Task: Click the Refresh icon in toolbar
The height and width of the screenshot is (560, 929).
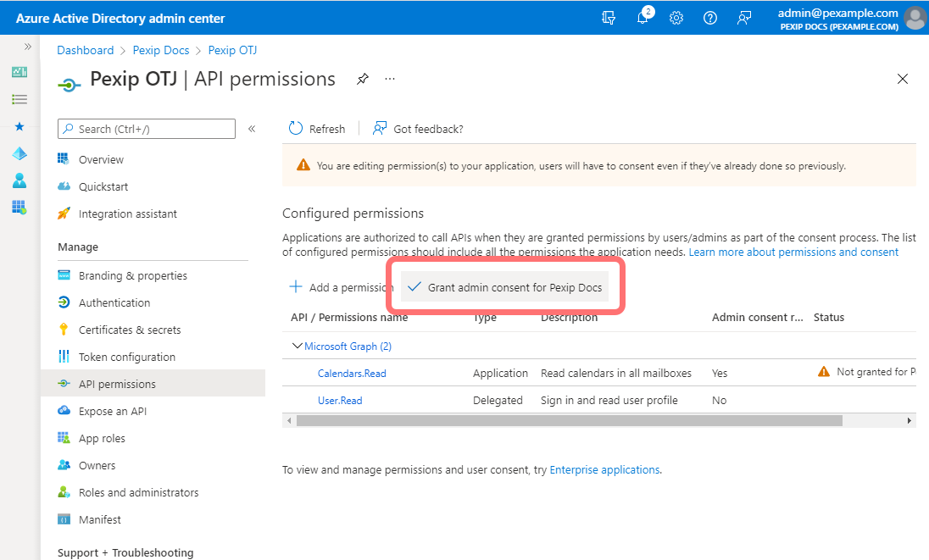Action: click(296, 129)
